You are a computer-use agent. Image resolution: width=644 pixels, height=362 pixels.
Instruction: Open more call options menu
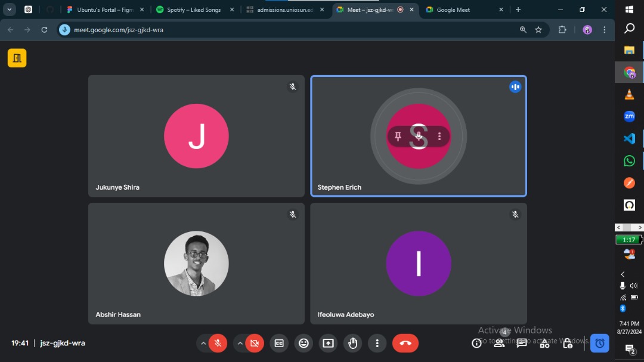click(x=377, y=343)
